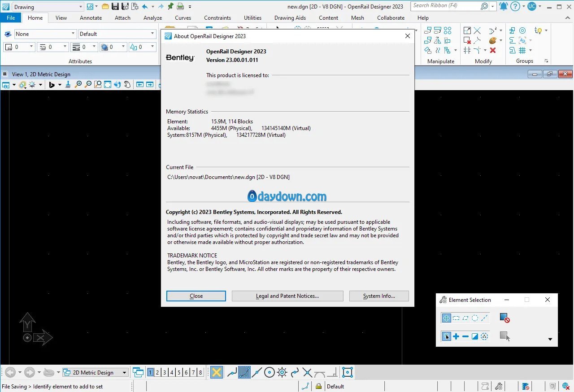Click the paint palette icon in Modify group
574x392 pixels.
click(x=493, y=40)
